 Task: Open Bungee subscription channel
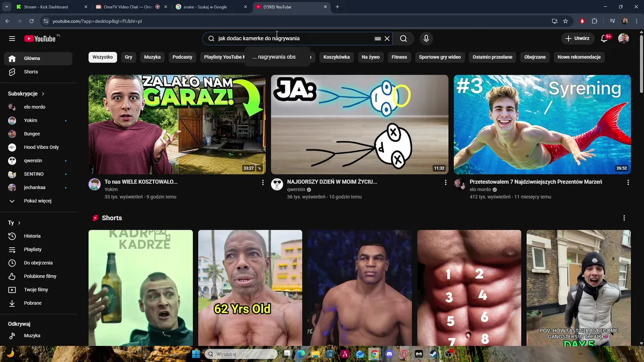pyautogui.click(x=38, y=134)
